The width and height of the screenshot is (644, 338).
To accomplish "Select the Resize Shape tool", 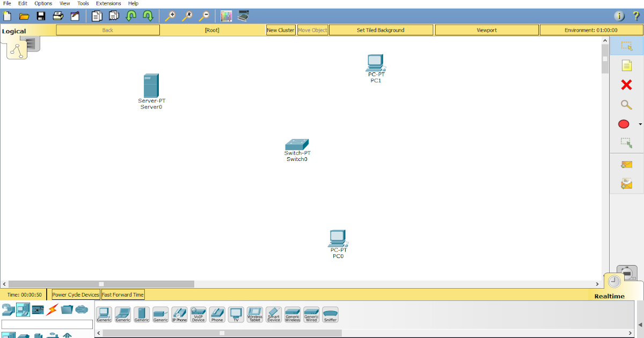I will tap(626, 143).
